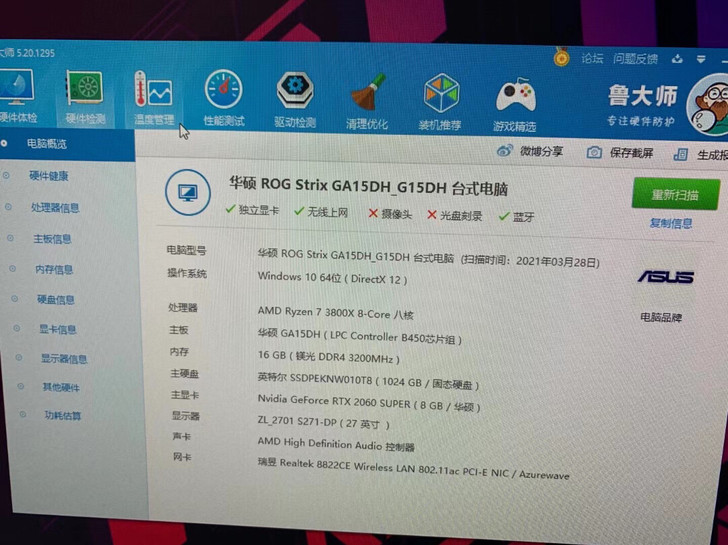This screenshot has width=728, height=545.
Task: Click 英特尔 SSDPEKNW010T8 disk text
Action: (368, 381)
